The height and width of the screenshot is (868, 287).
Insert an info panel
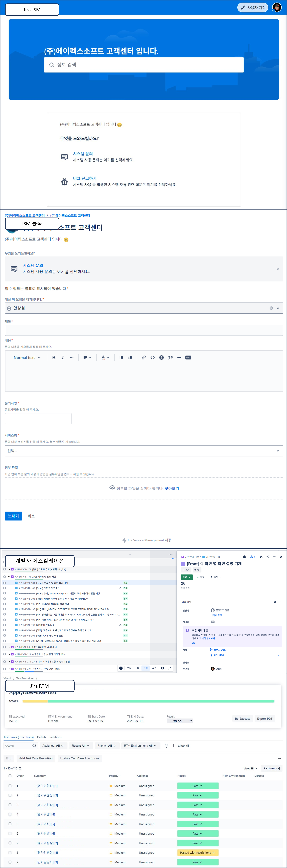pyautogui.click(x=161, y=357)
